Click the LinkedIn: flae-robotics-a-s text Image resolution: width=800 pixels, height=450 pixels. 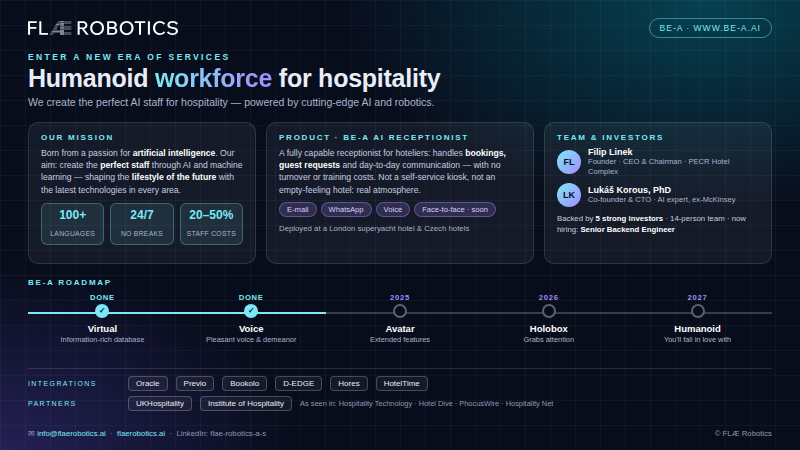click(x=221, y=433)
